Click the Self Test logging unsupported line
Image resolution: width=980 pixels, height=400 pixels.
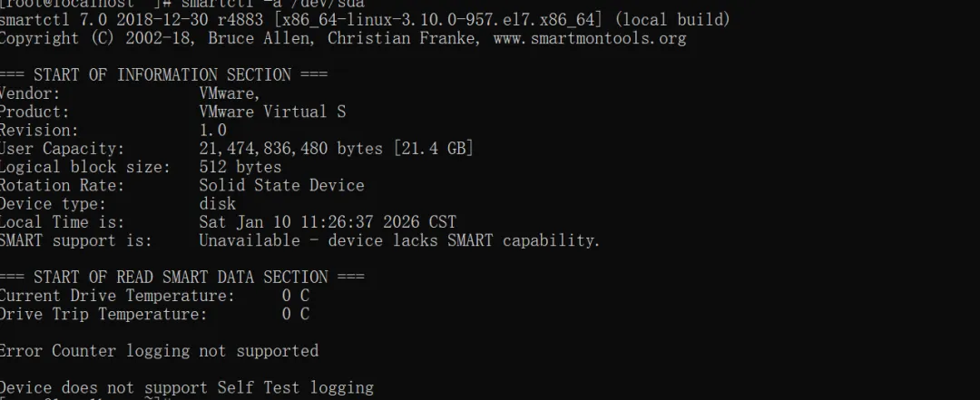(x=186, y=387)
